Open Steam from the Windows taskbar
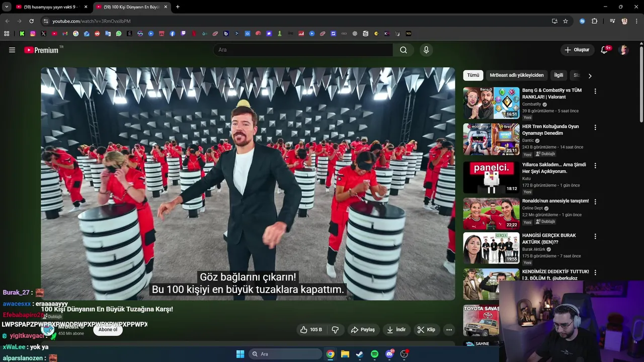Viewport: 644px width, 362px height. click(360, 354)
